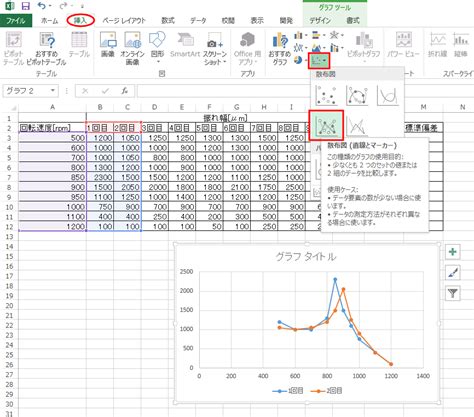This screenshot has width=474, height=417.
Task: Click the 2回目 legend entry in chart
Action: tap(326, 391)
